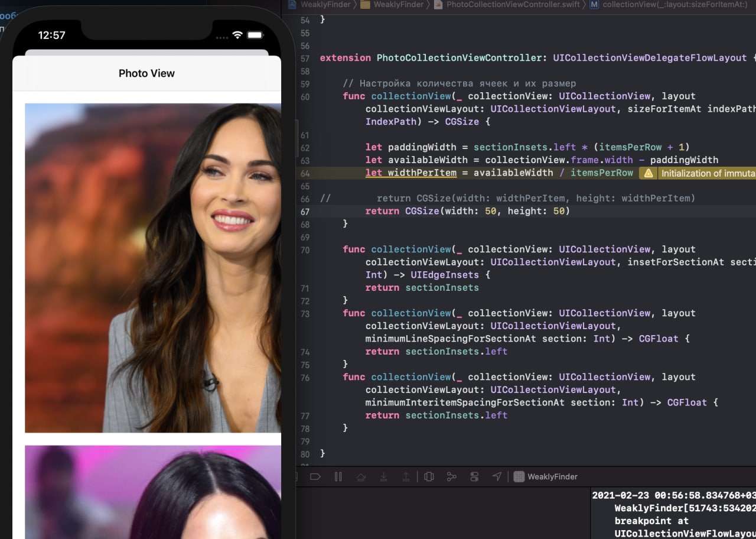Click the Step Over debug icon
Screen dimensions: 756x539
coord(361,476)
